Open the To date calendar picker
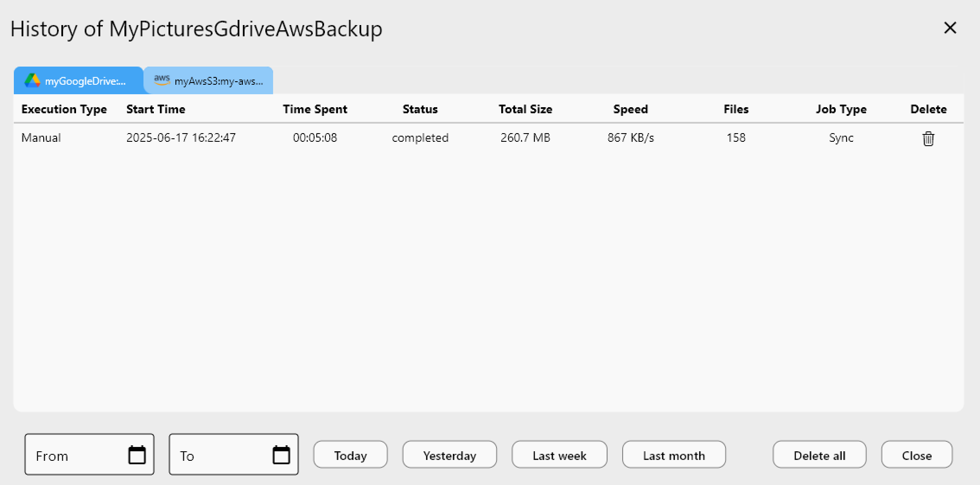The image size is (980, 485). pyautogui.click(x=281, y=455)
